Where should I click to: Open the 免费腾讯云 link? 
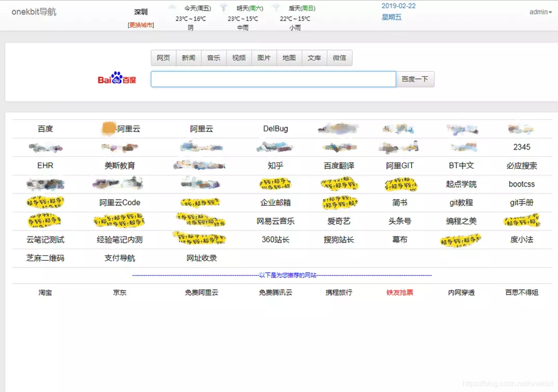[276, 292]
